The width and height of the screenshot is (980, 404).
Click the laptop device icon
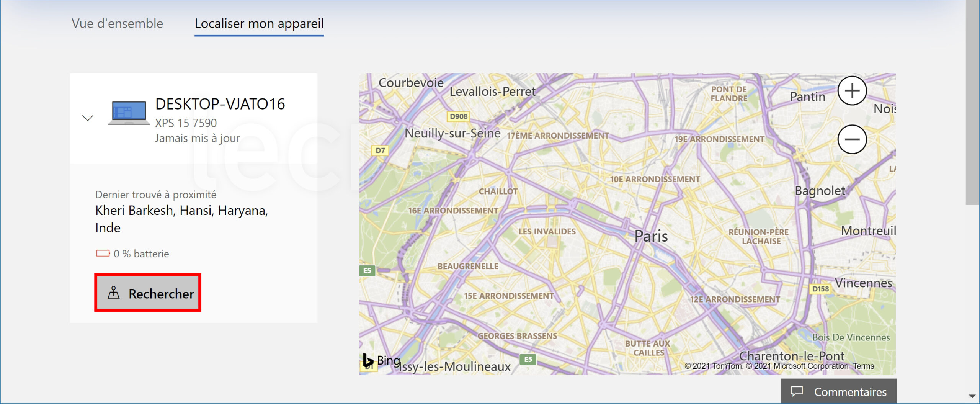coord(129,113)
